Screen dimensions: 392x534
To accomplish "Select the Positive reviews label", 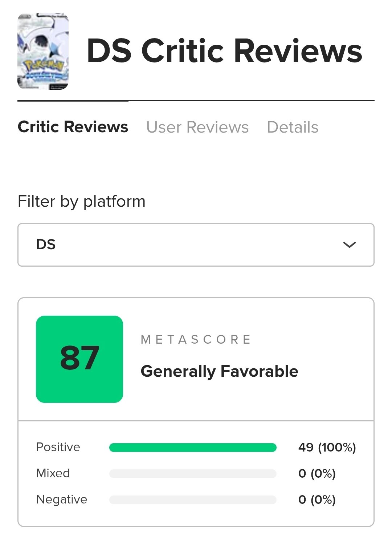I will [58, 447].
